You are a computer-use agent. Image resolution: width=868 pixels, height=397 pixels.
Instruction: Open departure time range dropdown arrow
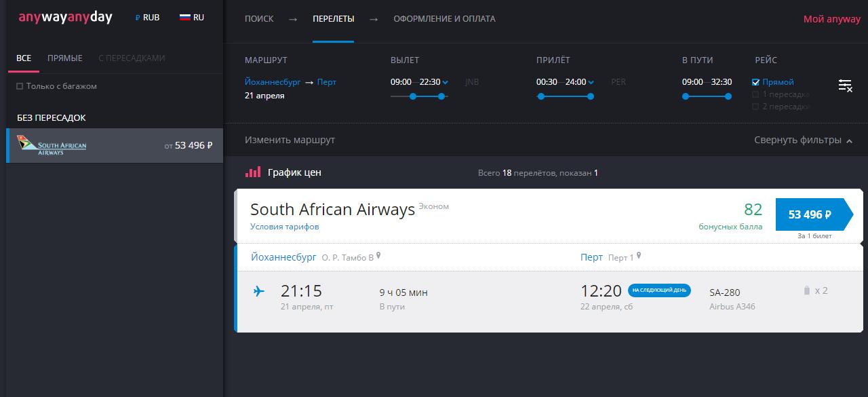445,83
